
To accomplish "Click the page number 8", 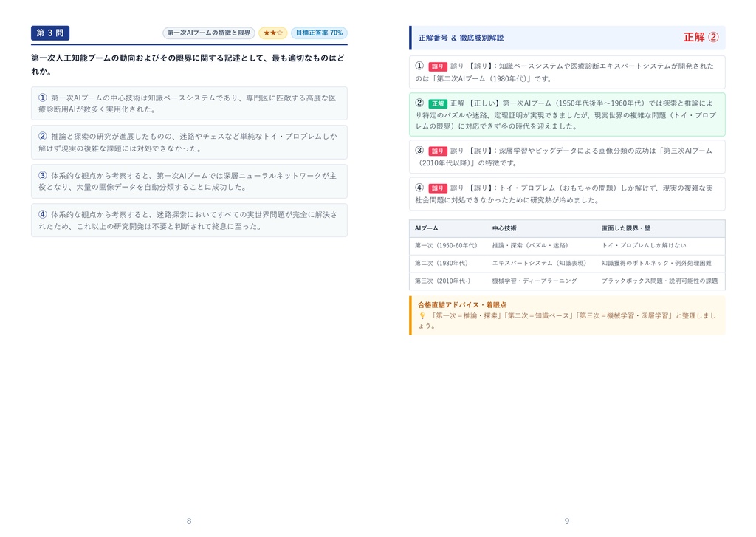I will (189, 521).
